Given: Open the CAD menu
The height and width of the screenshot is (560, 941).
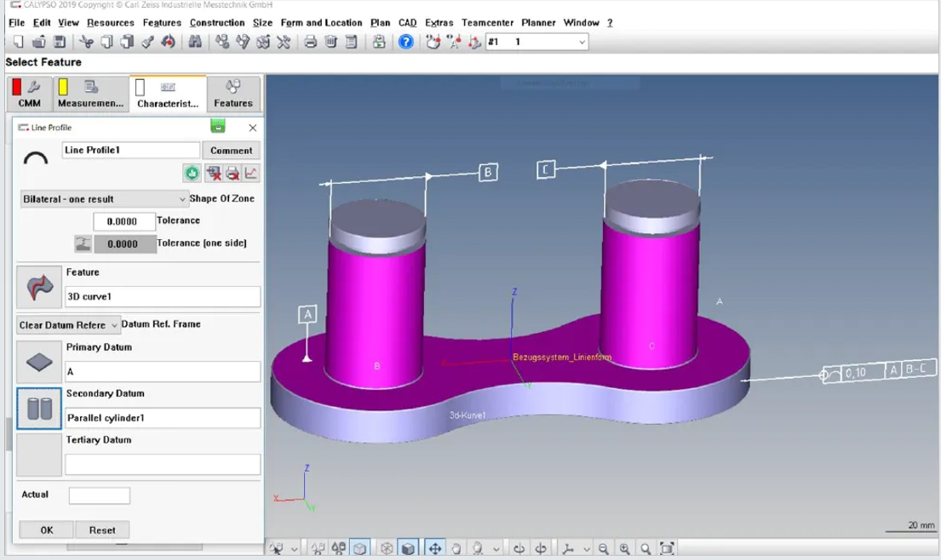Looking at the screenshot, I should click(408, 23).
